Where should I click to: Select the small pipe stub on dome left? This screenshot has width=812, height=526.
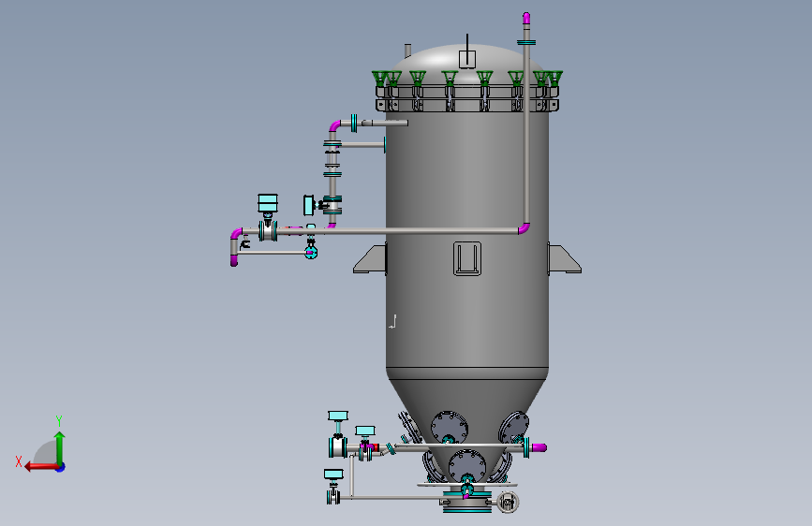pos(407,51)
